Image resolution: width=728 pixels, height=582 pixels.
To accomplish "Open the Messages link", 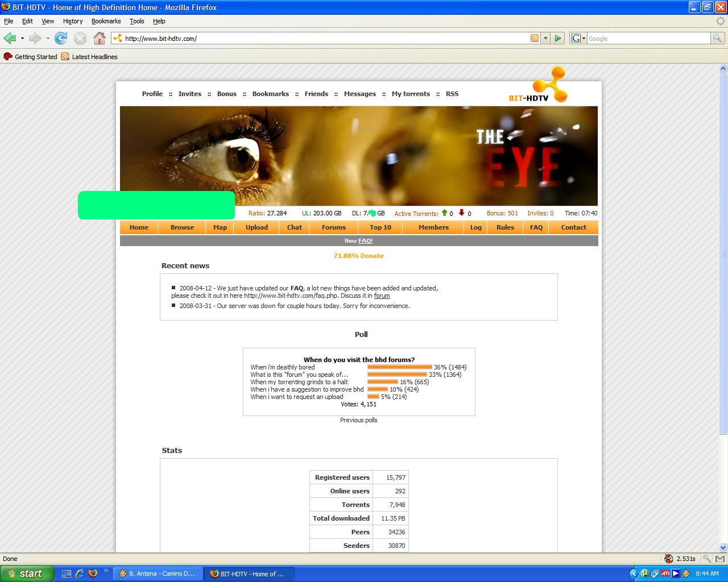I will pos(360,94).
